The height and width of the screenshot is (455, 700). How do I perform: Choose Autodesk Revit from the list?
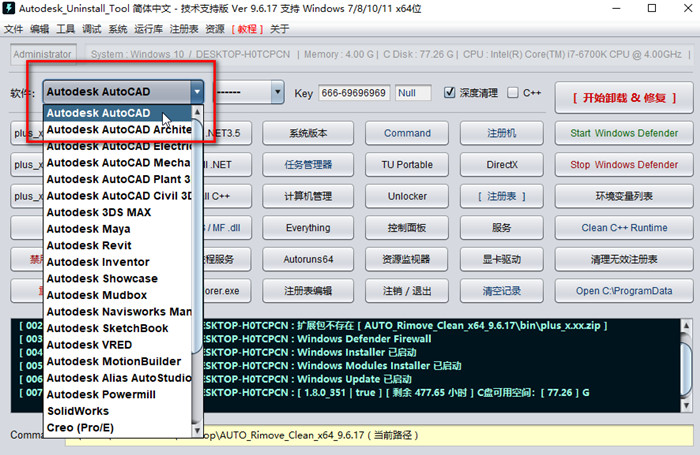(118, 245)
